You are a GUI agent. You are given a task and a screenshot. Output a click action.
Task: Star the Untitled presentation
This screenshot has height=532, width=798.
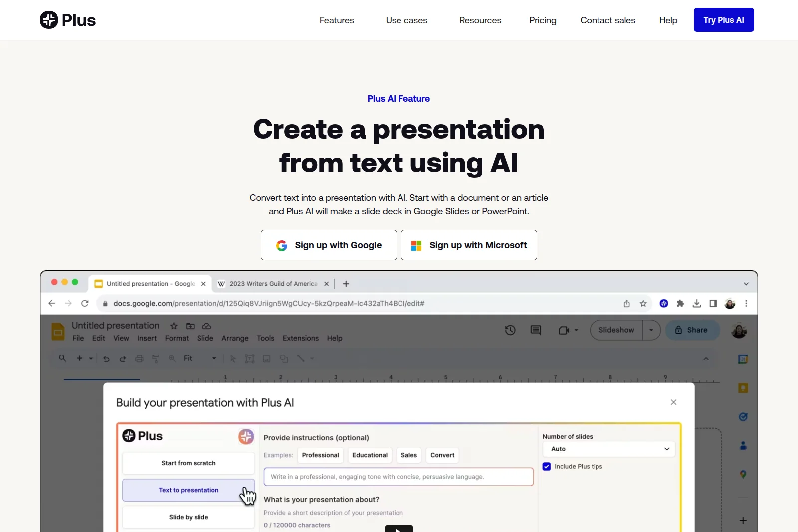tap(173, 326)
